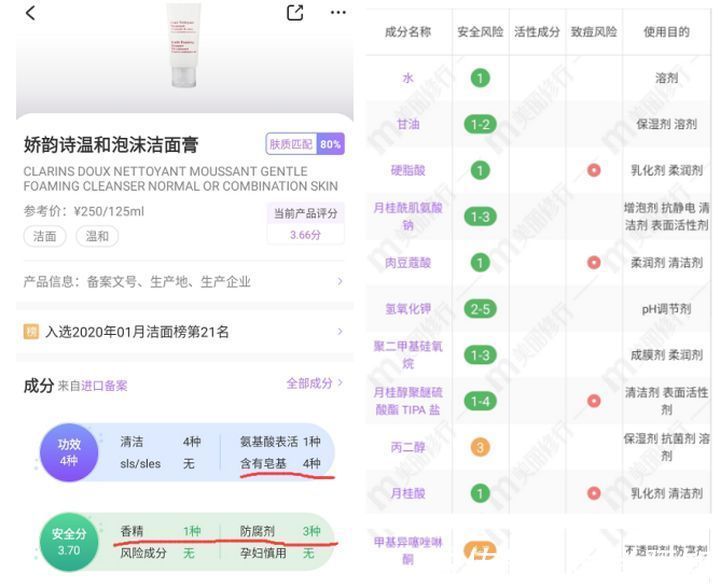Tap the pH调节剂 purpose cell
This screenshot has height=587, width=720.
coord(666,309)
